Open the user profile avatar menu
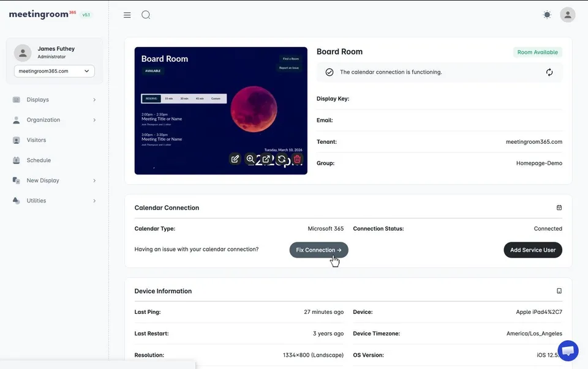The height and width of the screenshot is (369, 588). (x=568, y=15)
